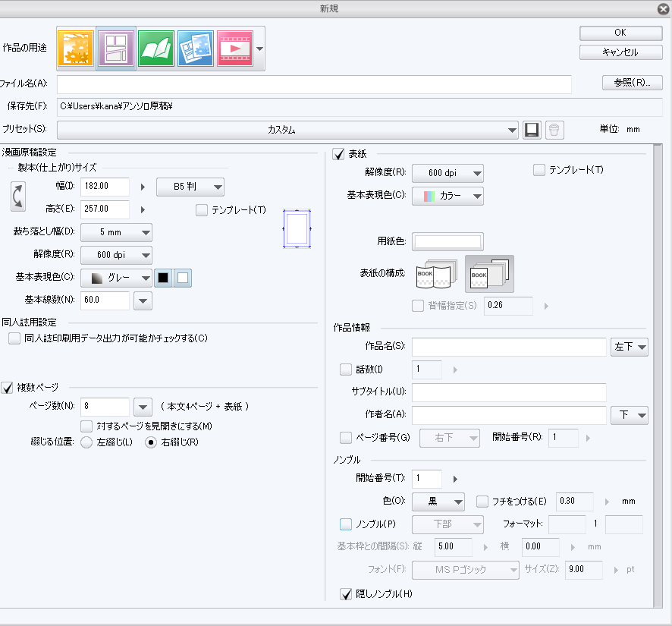
Task: Open width slider arrow next to 182.00
Action: point(143,187)
